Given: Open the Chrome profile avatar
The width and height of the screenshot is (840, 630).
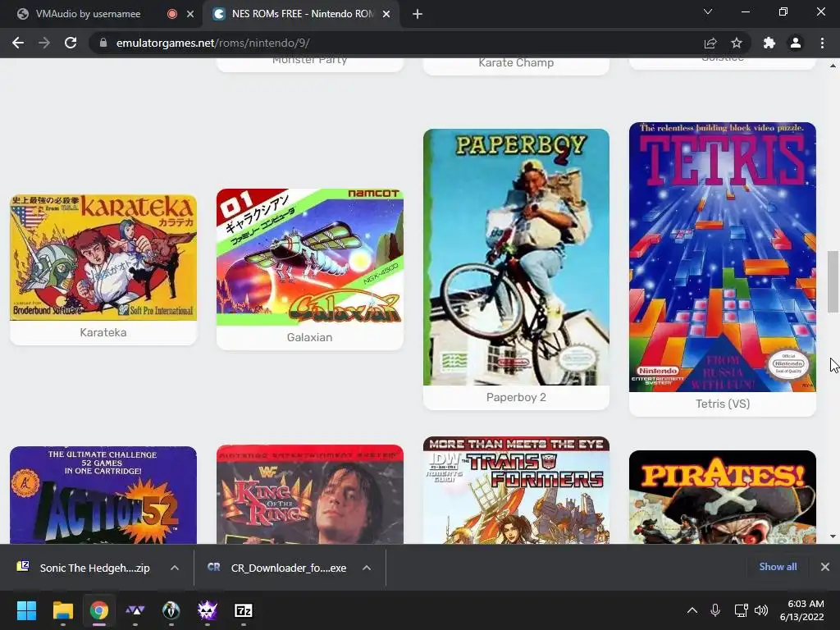Looking at the screenshot, I should click(x=796, y=43).
